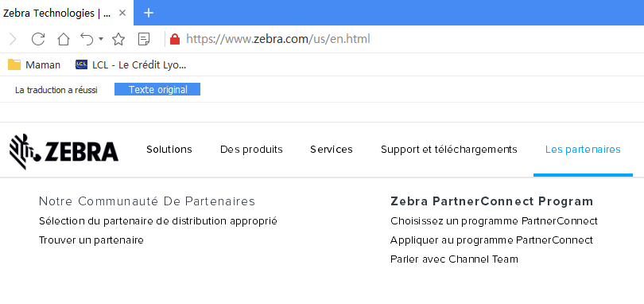Open the reader/notes icon beside the star
The image size is (644, 304).
[144, 39]
